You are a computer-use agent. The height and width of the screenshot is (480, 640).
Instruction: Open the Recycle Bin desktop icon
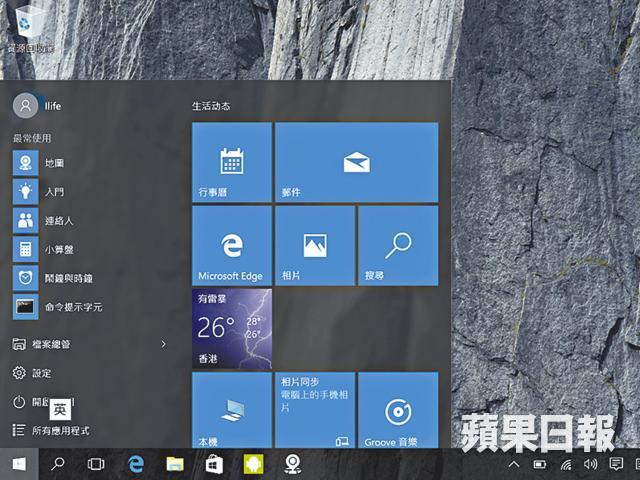31,29
